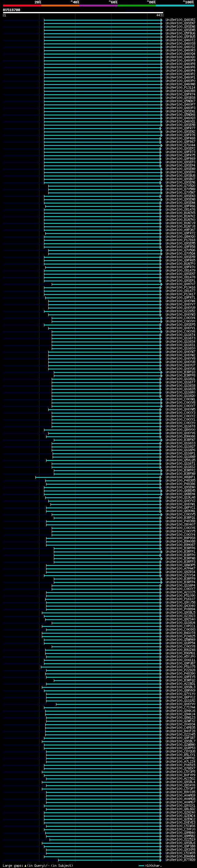This screenshot has height=868, width=197.
Task: Select the label UniRef100_Q84V00
Action: (180, 430)
